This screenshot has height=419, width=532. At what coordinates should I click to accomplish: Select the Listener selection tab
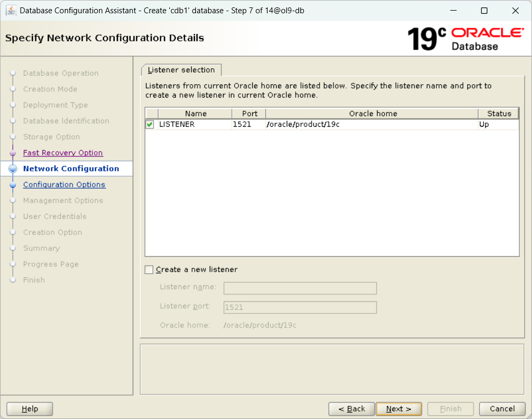point(181,70)
